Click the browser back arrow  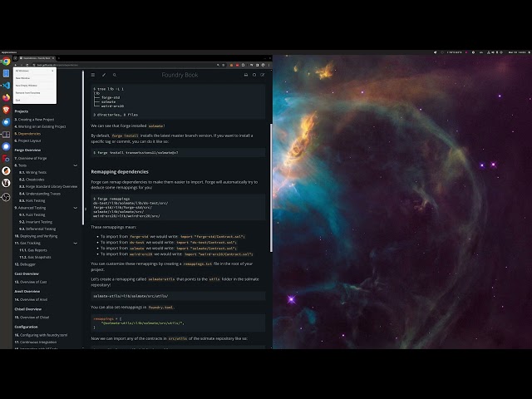tap(16, 65)
